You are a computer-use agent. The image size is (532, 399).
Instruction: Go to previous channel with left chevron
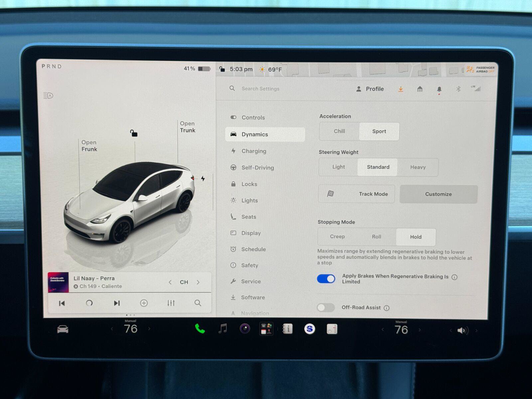(170, 282)
